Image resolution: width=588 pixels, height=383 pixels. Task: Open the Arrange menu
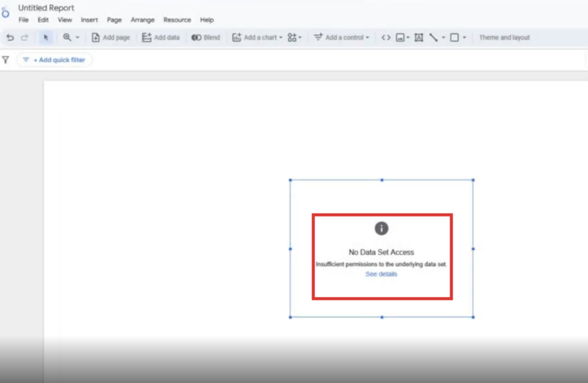142,20
